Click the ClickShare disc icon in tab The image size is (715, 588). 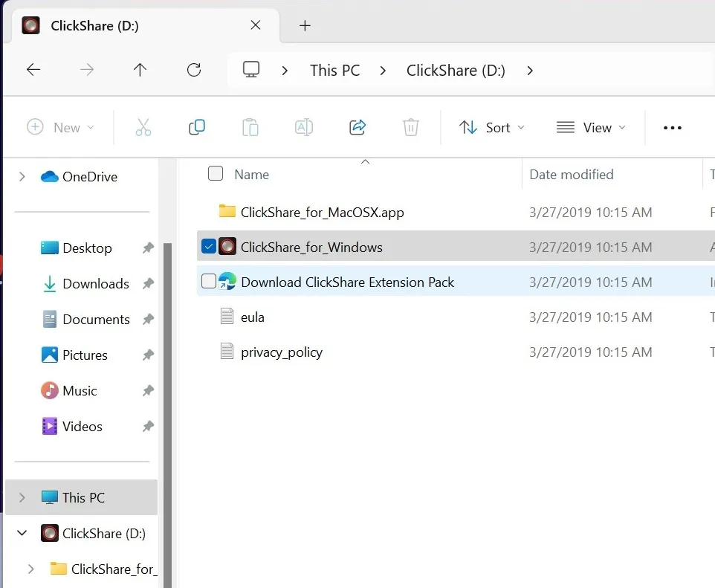click(30, 25)
